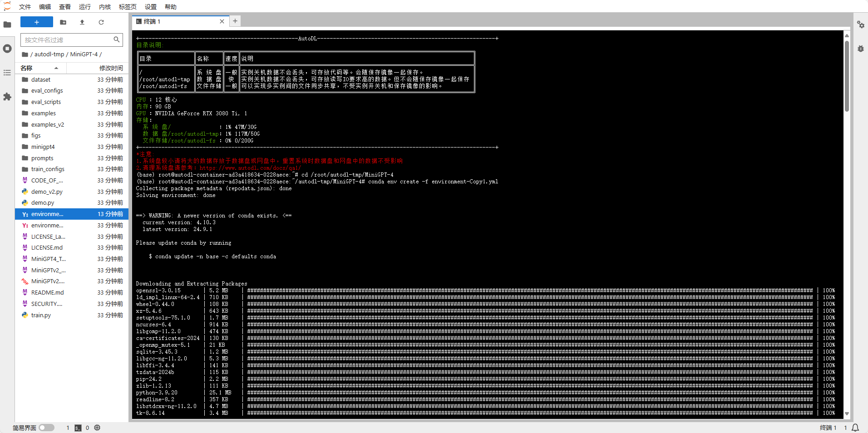The image size is (868, 433).
Task: Open the 设置 menu
Action: [151, 7]
